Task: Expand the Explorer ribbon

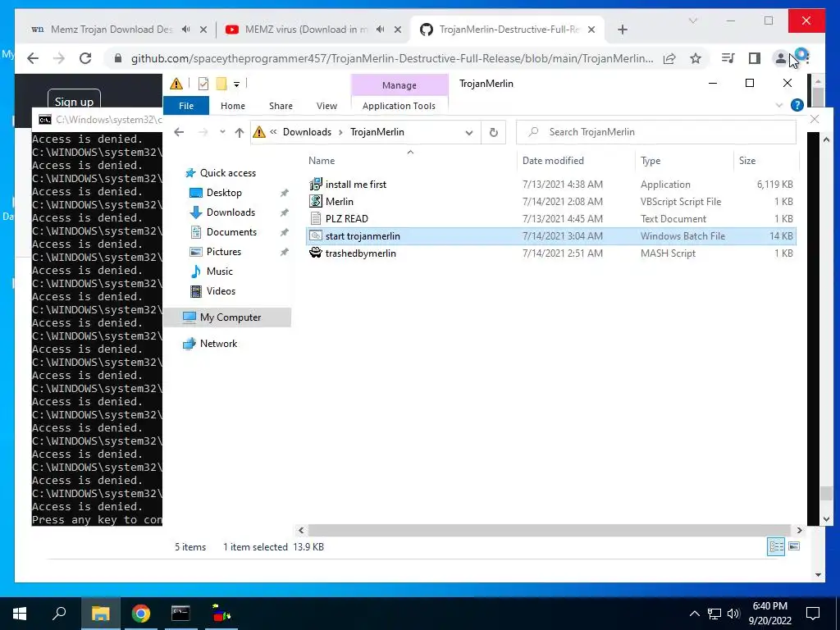Action: pos(779,106)
